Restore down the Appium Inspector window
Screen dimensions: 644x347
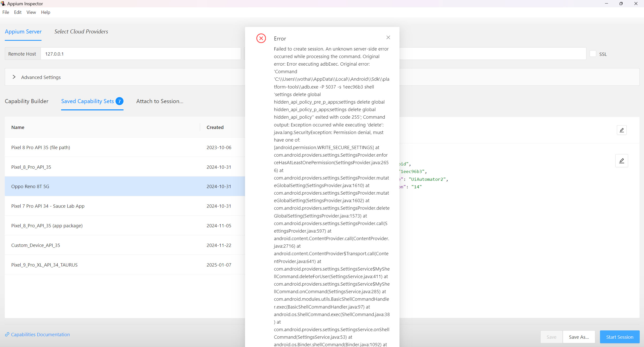pyautogui.click(x=621, y=4)
